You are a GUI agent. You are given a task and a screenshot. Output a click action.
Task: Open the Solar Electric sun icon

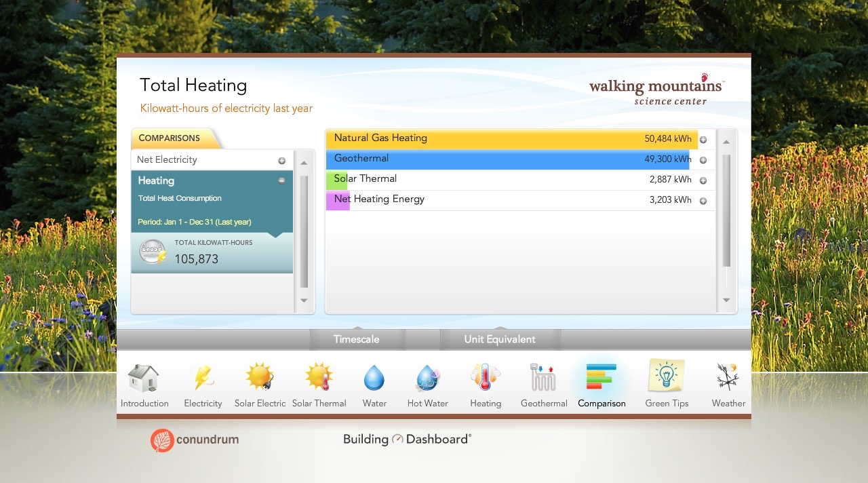pyautogui.click(x=260, y=377)
